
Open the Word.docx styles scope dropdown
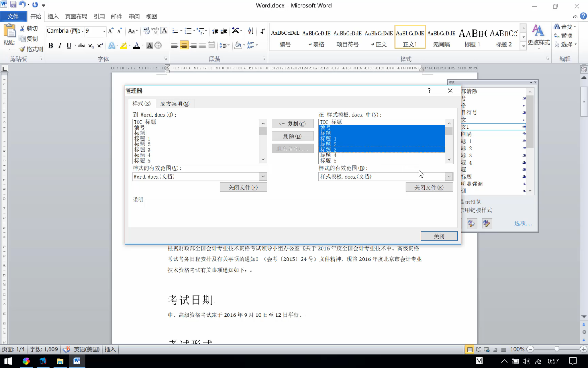(263, 176)
